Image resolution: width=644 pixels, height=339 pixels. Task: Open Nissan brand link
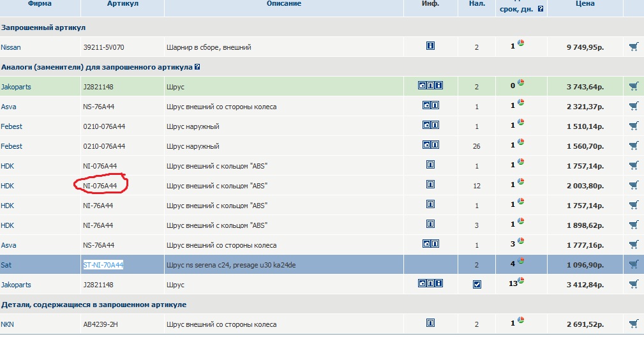(x=11, y=47)
